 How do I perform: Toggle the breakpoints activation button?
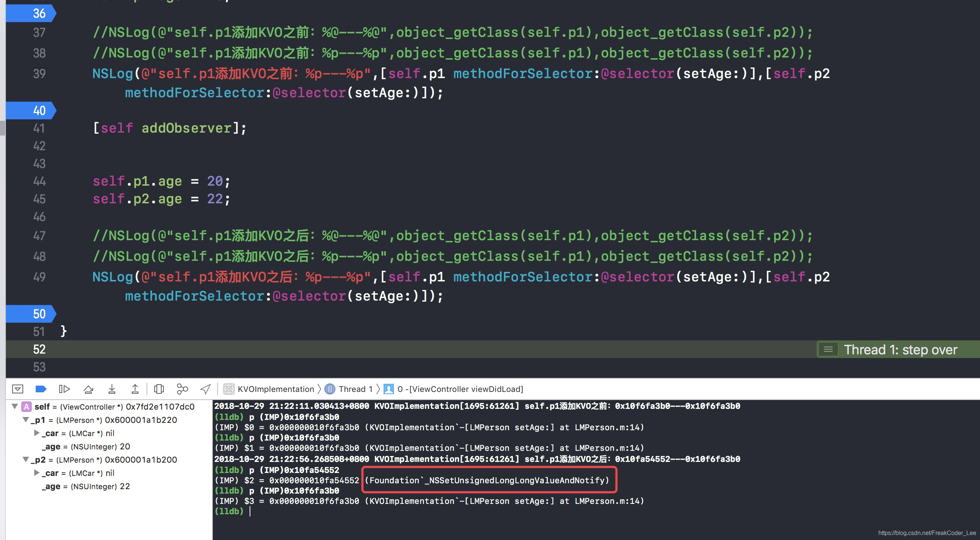pos(41,389)
